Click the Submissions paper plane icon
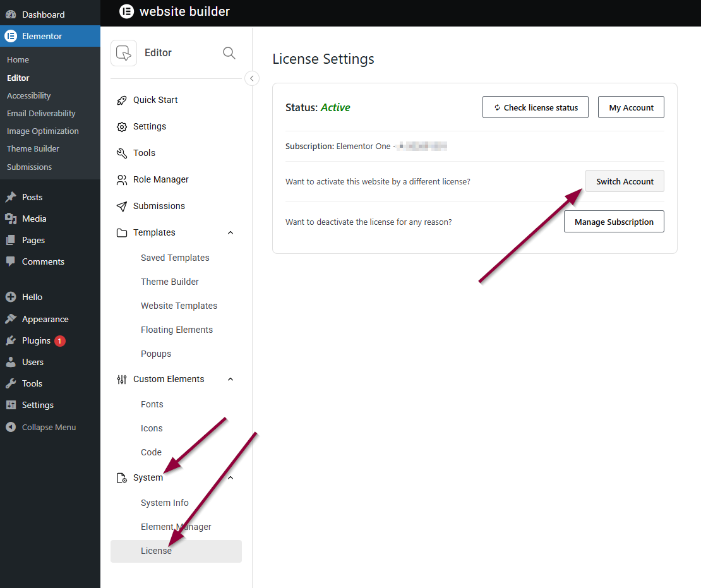Viewport: 701px width, 588px height. 122,206
